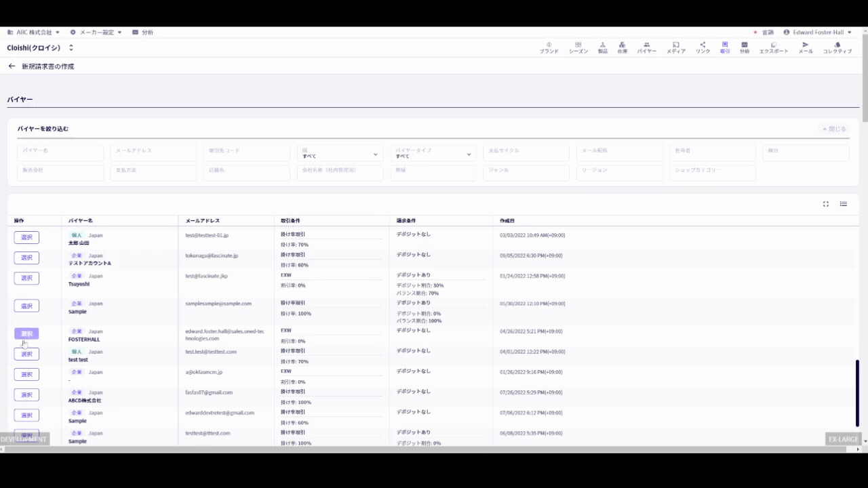
Task: Click the date 04/26/2022 5:21 PM
Action: 531,331
